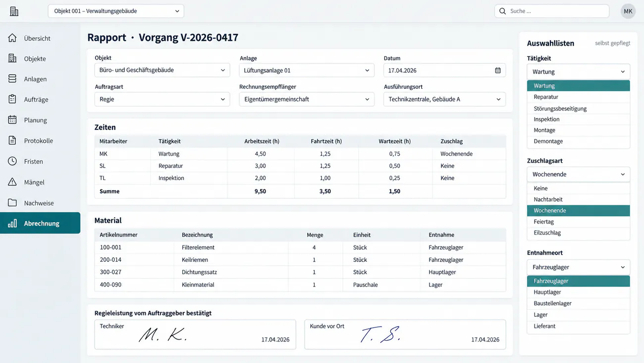Viewport: 644px width, 363px height.
Task: Click the home icon beside Übersicht
Action: coord(12,38)
